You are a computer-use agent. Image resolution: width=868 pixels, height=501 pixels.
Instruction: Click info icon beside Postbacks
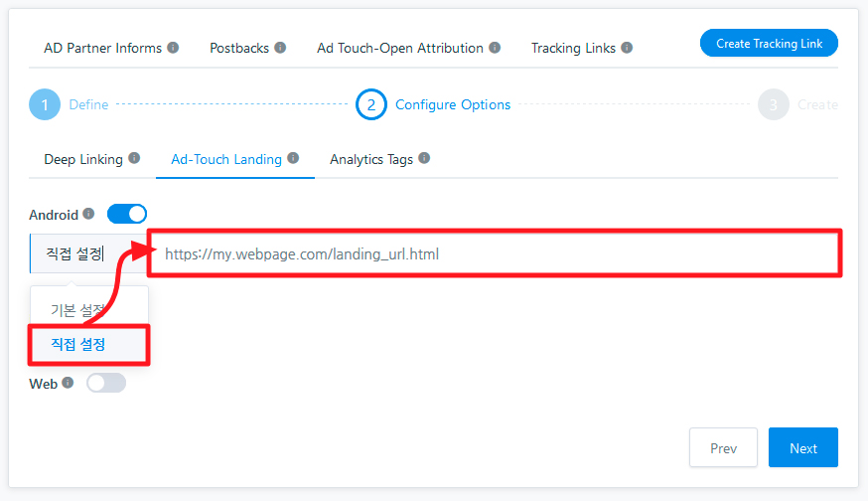coord(281,48)
